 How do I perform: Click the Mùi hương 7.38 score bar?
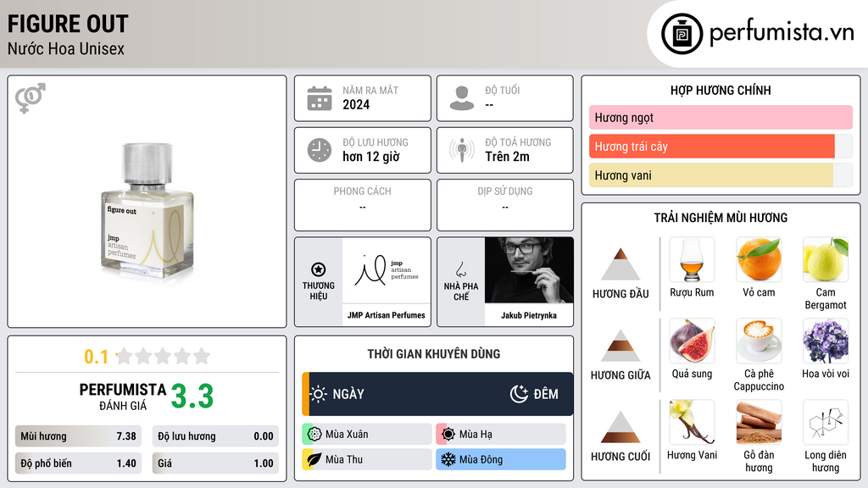[78, 436]
